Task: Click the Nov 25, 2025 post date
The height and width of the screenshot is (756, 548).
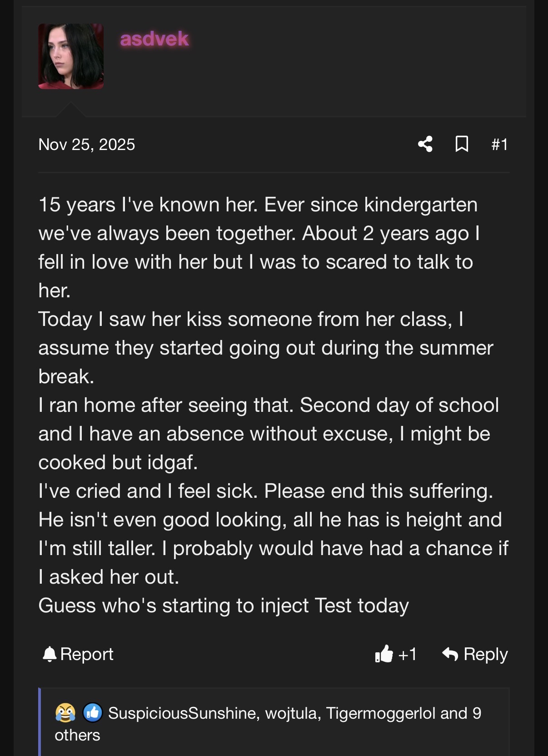Action: (87, 145)
